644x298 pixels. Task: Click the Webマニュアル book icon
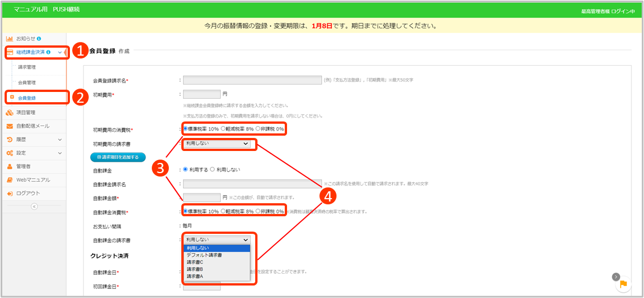pyautogui.click(x=10, y=180)
